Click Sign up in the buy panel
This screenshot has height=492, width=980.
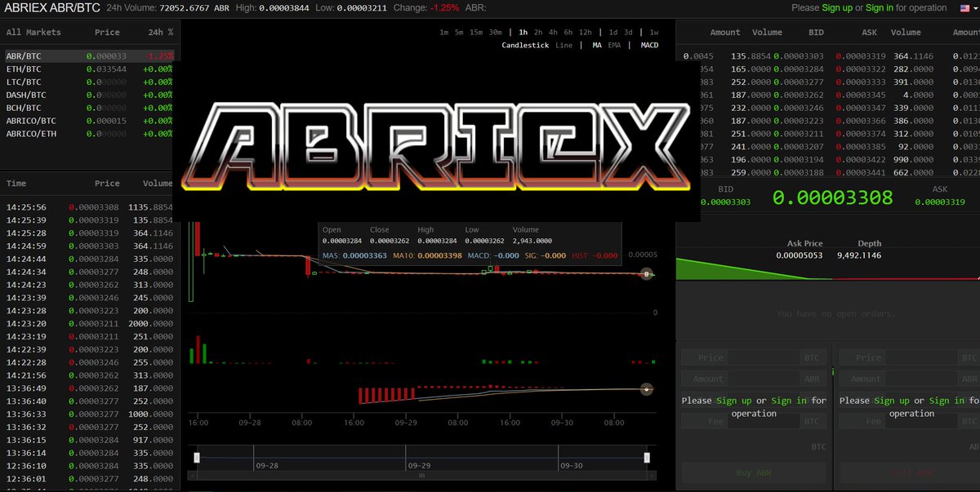[x=734, y=401]
